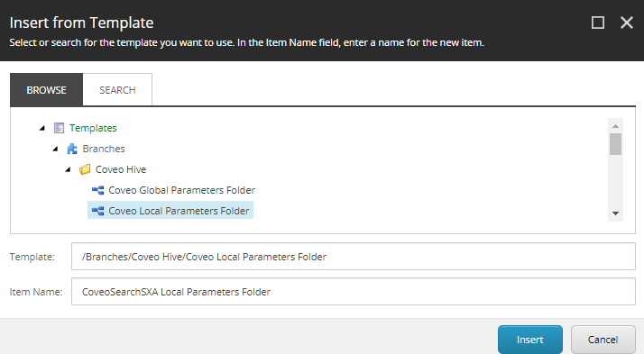
Task: Confirm with the Insert button
Action: 530,340
